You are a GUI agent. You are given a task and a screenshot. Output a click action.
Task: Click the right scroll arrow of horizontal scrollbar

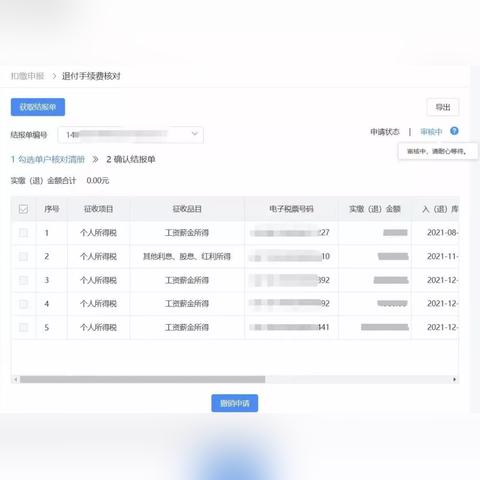coord(454,379)
